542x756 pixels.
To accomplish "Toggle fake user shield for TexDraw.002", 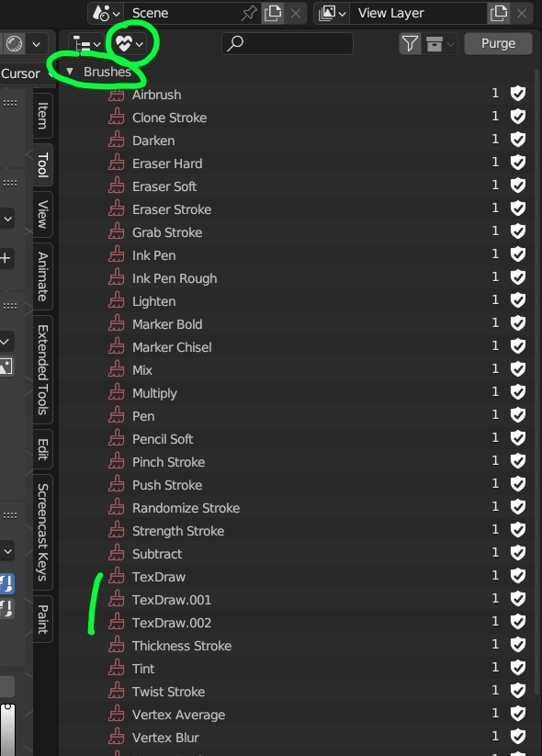I will [518, 622].
